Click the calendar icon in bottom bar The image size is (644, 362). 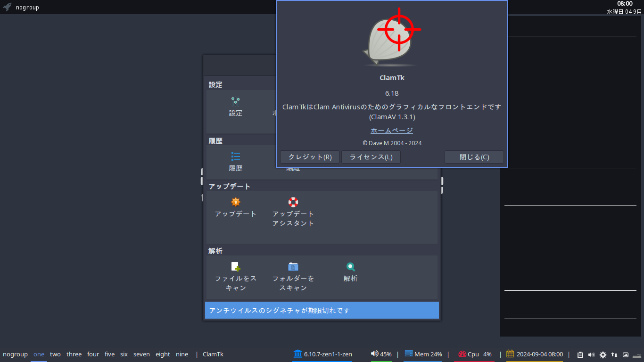click(510, 354)
